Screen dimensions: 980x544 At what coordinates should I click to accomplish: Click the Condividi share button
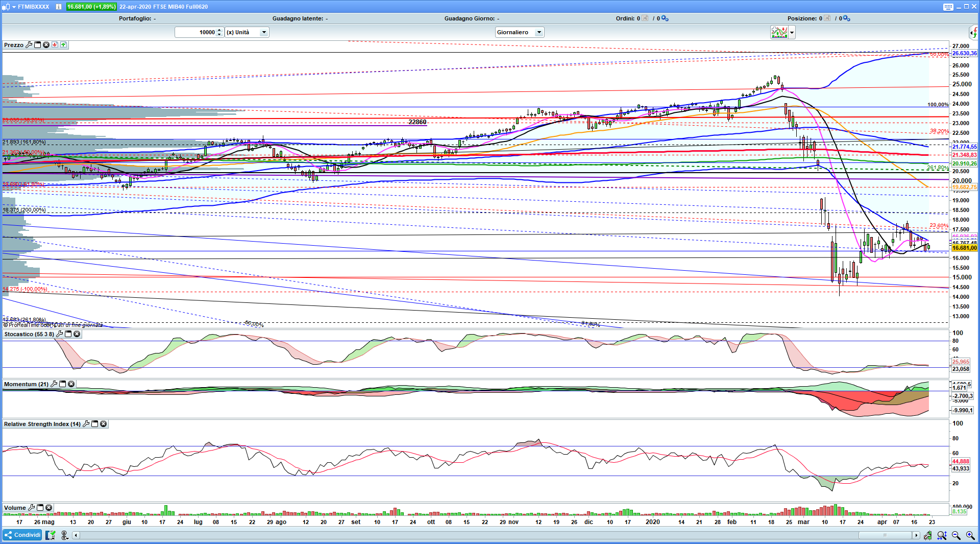click(22, 535)
